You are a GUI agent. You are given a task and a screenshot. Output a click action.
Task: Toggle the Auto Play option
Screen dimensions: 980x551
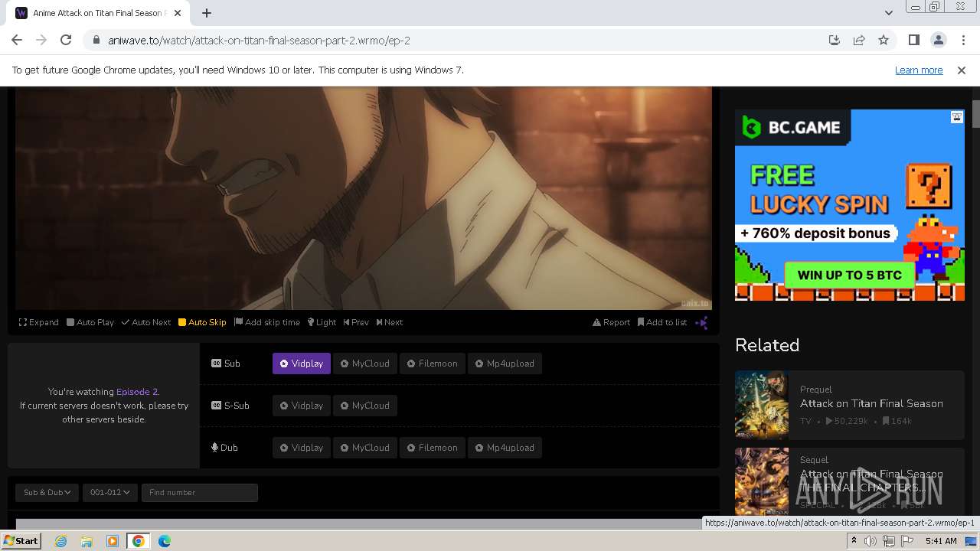click(90, 322)
